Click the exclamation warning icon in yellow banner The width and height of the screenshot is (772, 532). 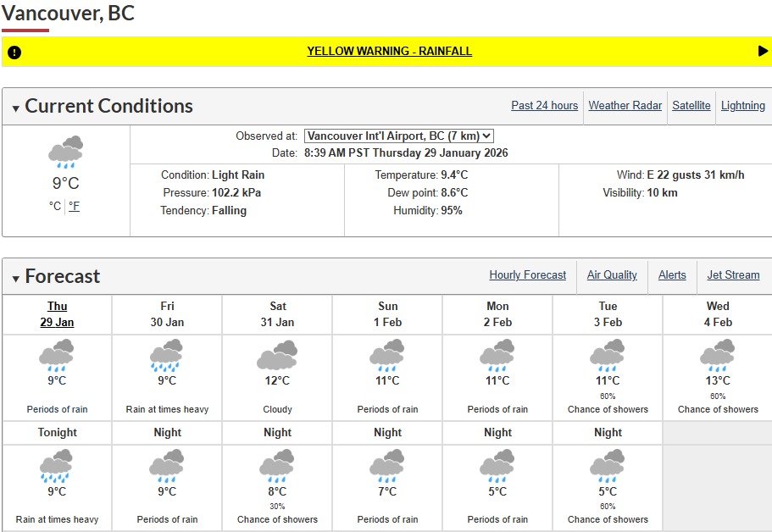[x=14, y=53]
